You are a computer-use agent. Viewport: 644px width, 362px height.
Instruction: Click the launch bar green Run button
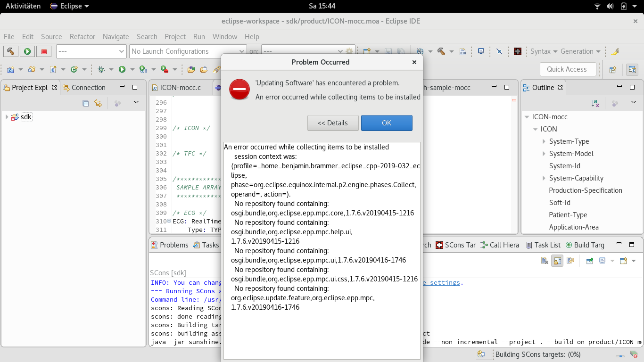(27, 51)
